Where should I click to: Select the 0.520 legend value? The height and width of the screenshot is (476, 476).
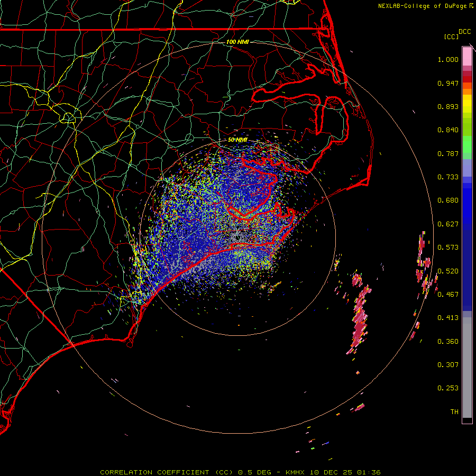coord(448,271)
